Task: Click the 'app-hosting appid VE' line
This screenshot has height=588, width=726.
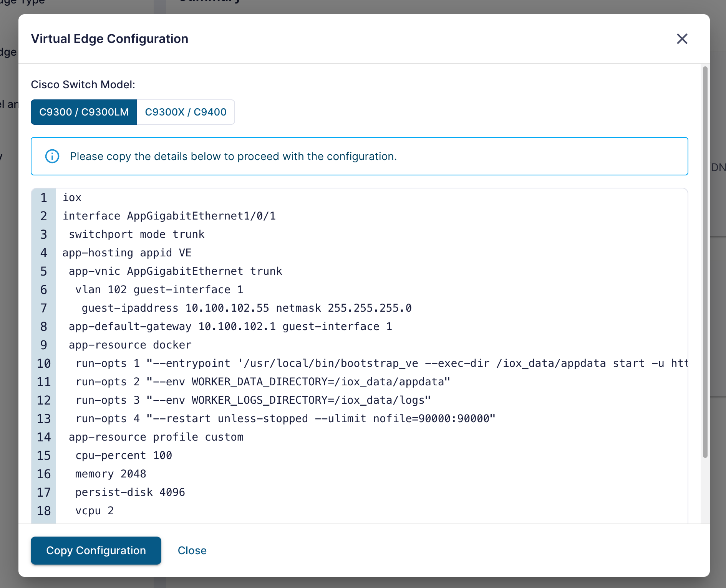Action: click(127, 253)
